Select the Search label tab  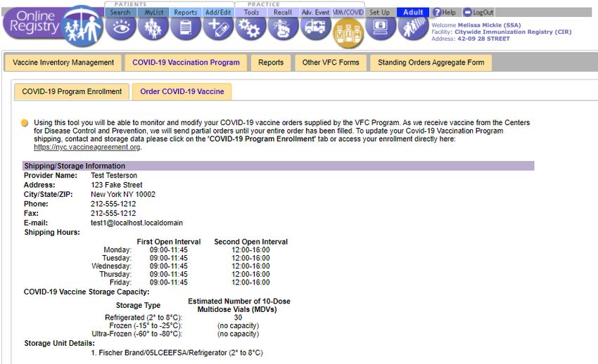[120, 12]
